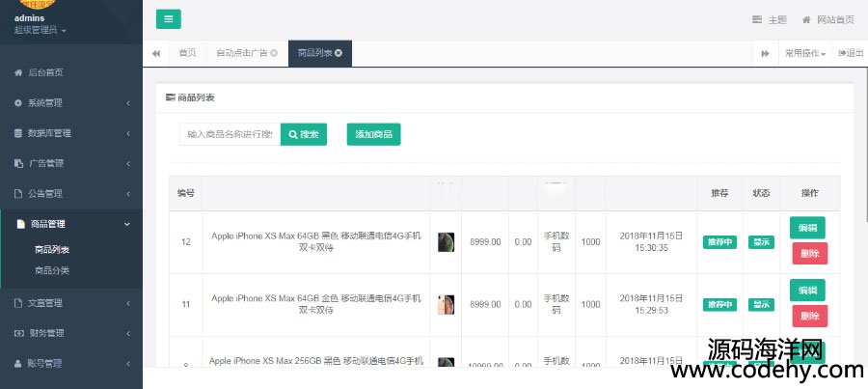Expand the 财务管理 sidebar menu
Screen dimensions: 868x389
(x=70, y=333)
